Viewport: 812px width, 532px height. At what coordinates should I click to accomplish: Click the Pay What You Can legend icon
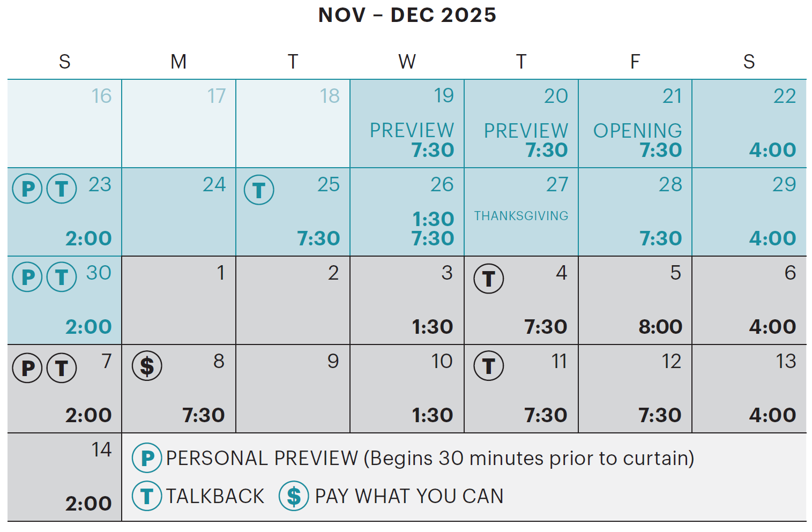(294, 496)
